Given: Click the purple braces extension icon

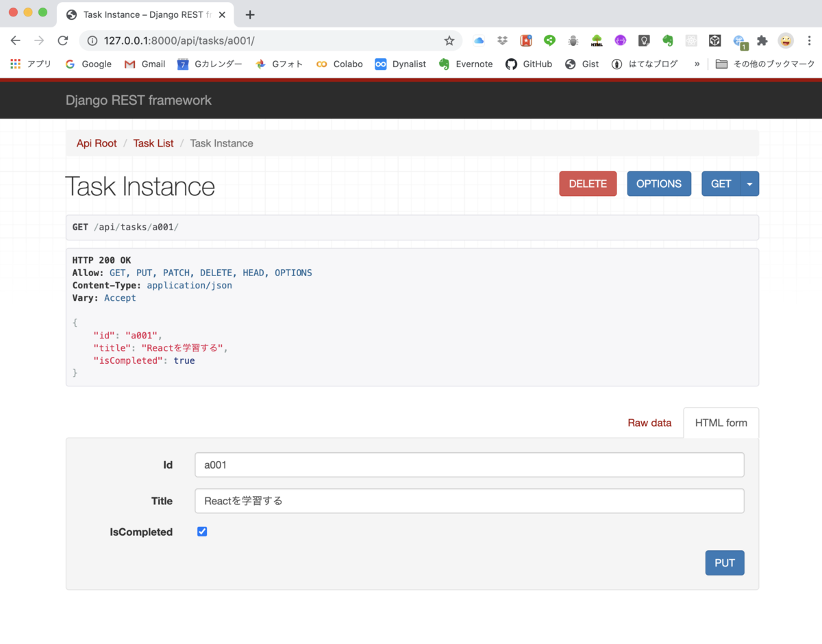Looking at the screenshot, I should (x=620, y=41).
